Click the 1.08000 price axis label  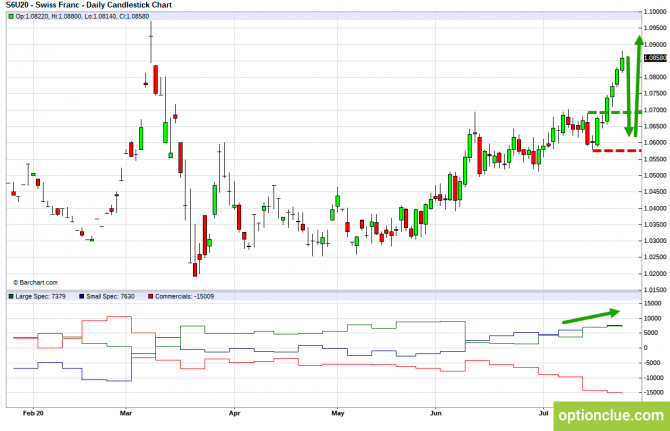click(x=655, y=77)
